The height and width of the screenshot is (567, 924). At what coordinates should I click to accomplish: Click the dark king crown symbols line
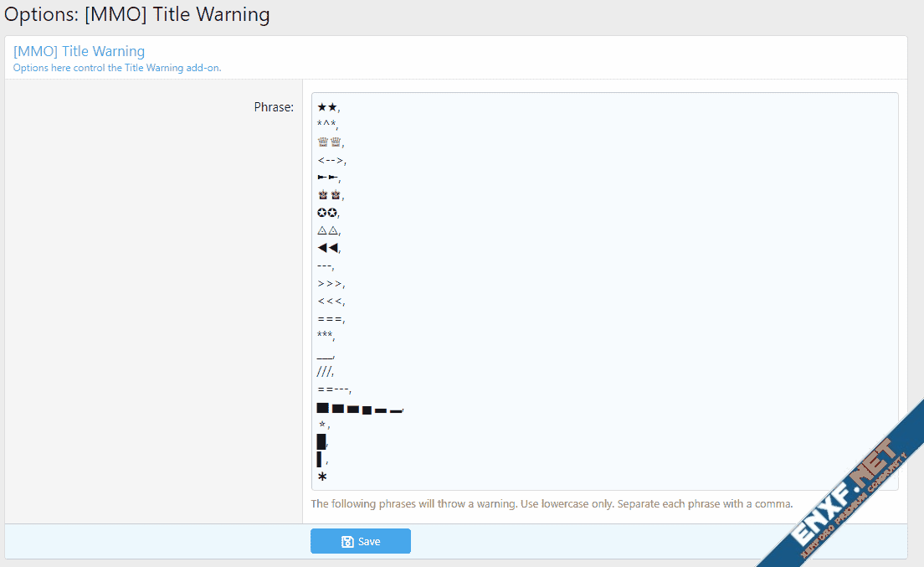coord(330,195)
